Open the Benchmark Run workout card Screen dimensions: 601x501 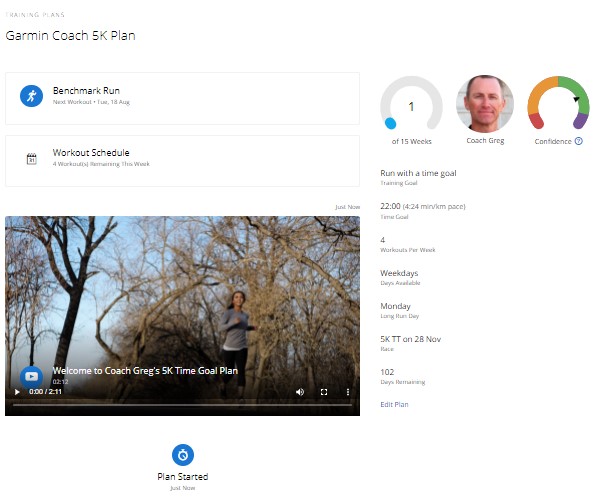[182, 98]
